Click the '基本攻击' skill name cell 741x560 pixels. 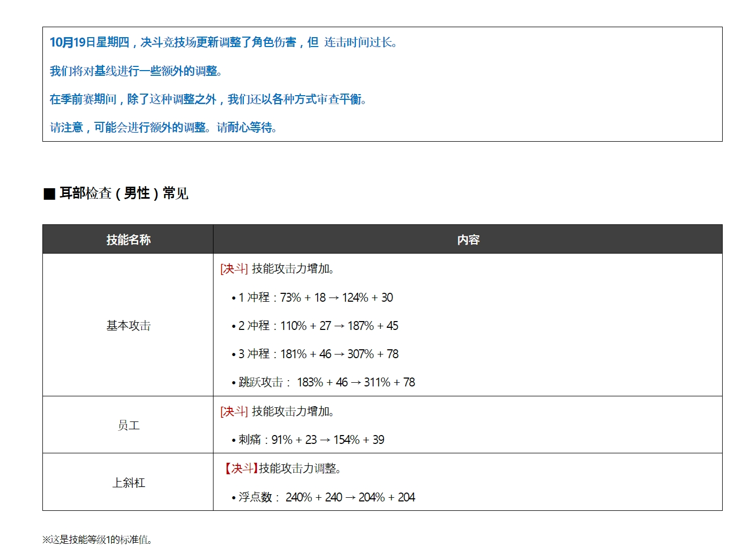coord(128,325)
